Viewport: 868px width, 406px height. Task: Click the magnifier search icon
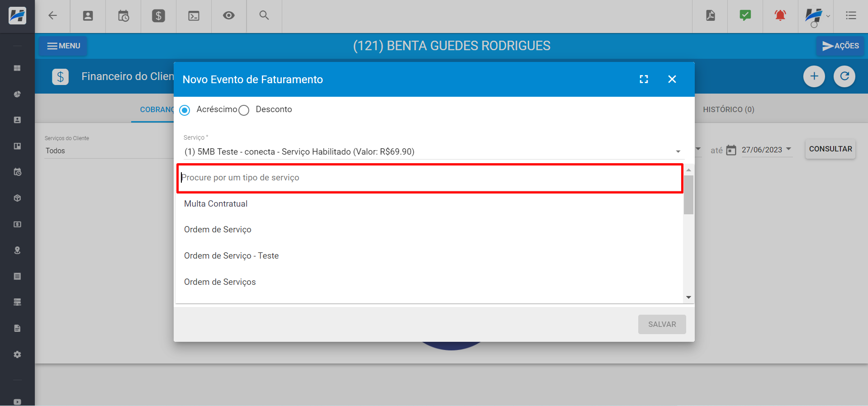coord(264,15)
